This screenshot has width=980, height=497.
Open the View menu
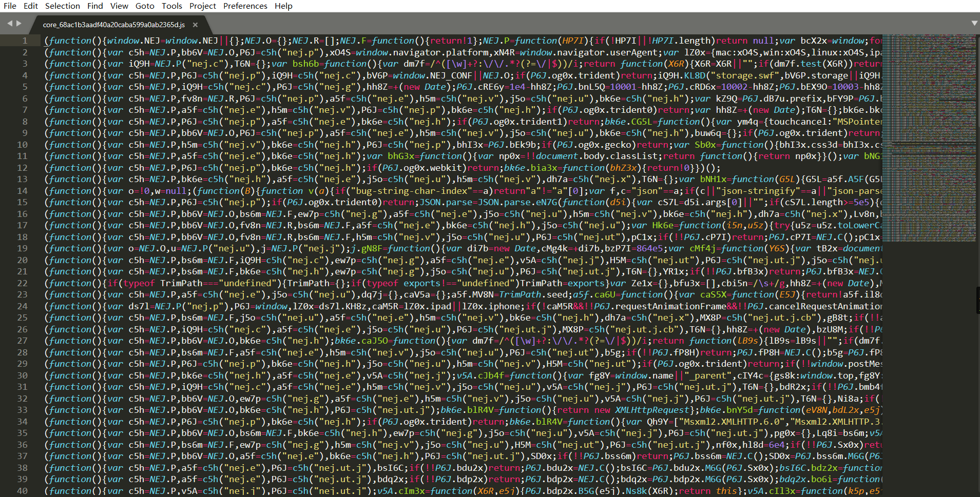(119, 6)
